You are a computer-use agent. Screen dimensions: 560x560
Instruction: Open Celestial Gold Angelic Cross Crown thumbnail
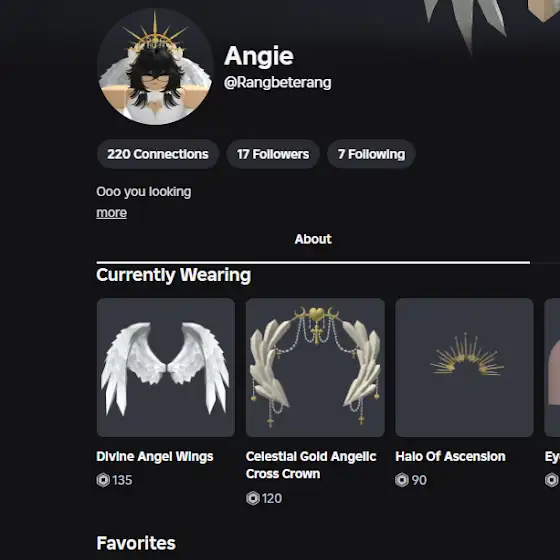pyautogui.click(x=315, y=368)
